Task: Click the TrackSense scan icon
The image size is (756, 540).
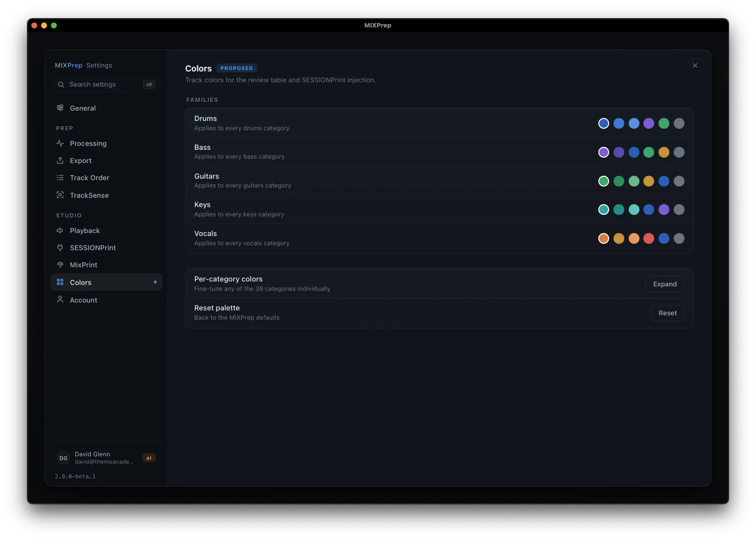Action: coord(60,195)
